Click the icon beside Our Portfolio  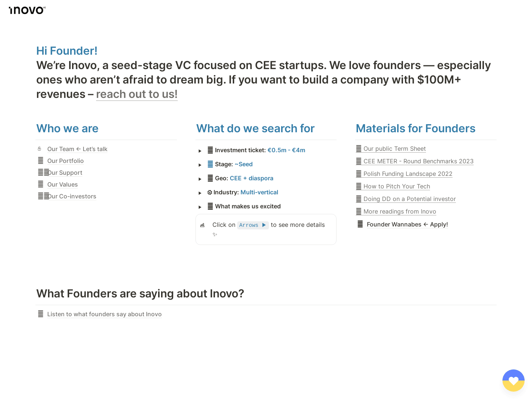41,161
